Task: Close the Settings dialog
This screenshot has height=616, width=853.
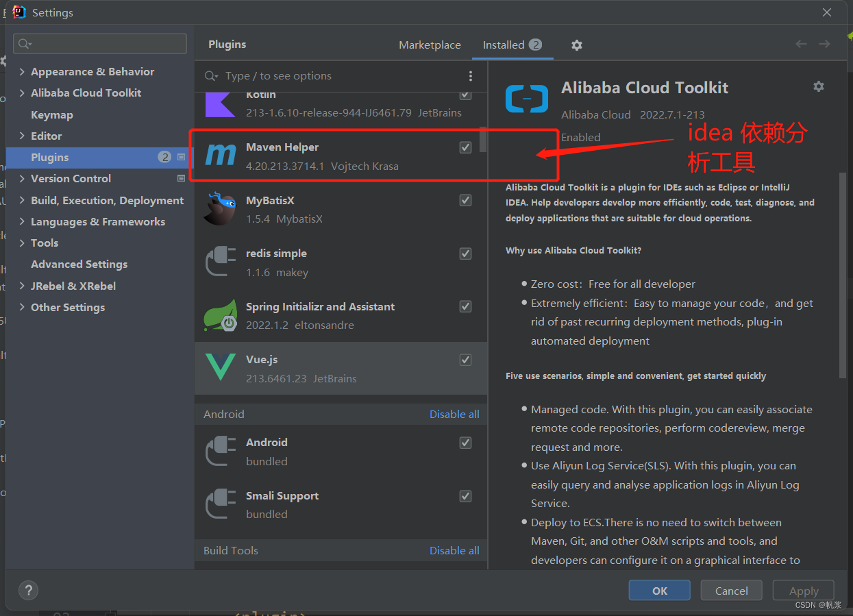Action: coord(827,12)
